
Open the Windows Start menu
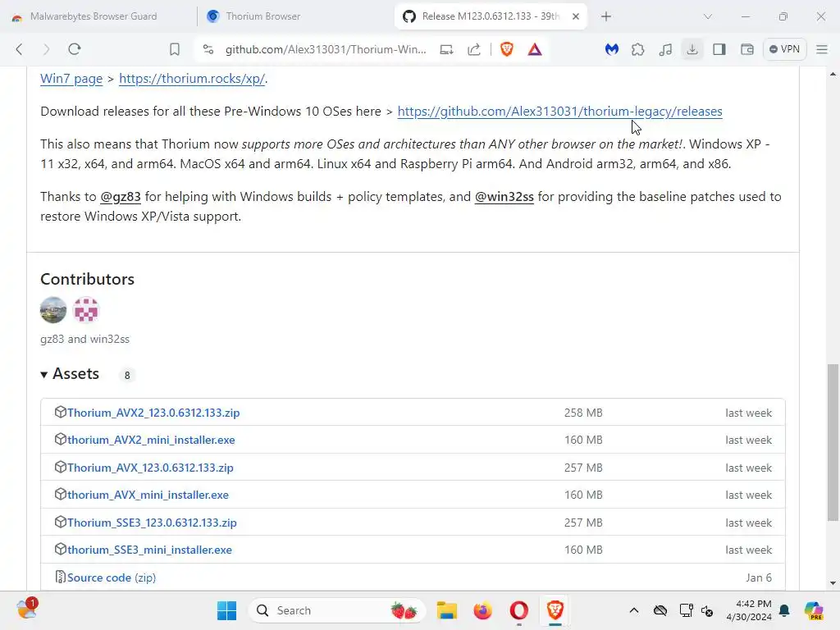(x=226, y=610)
